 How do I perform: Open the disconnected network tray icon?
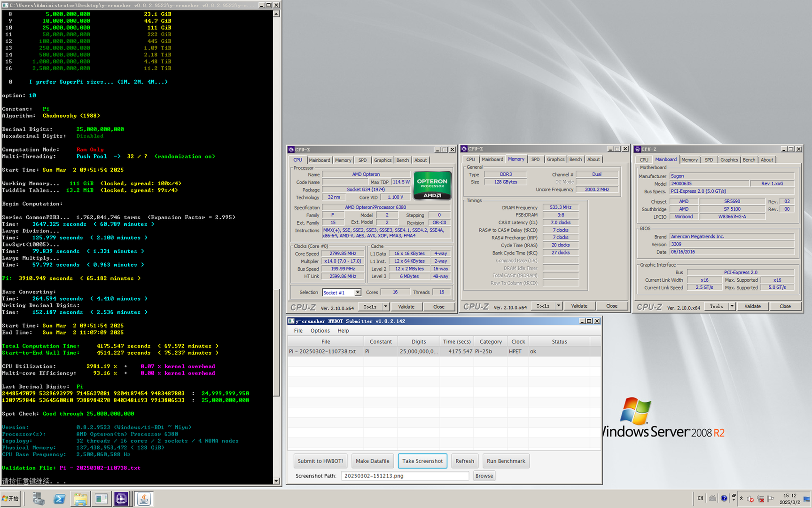tap(760, 499)
